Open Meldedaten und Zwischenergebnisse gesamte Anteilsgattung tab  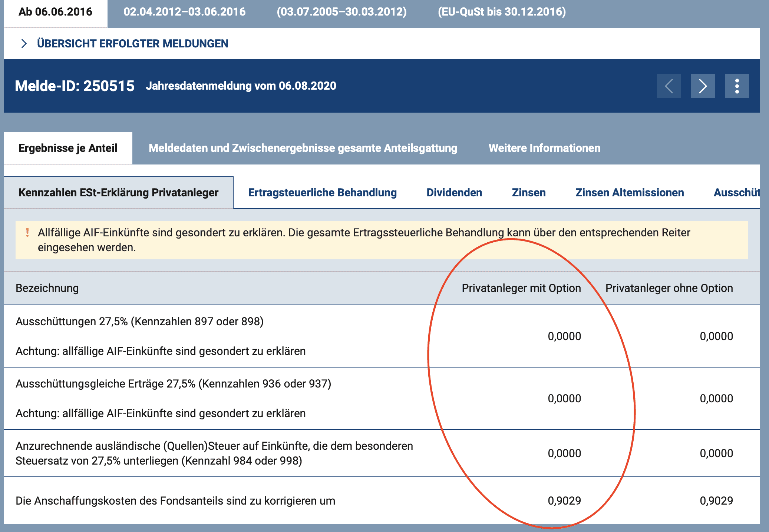click(303, 148)
